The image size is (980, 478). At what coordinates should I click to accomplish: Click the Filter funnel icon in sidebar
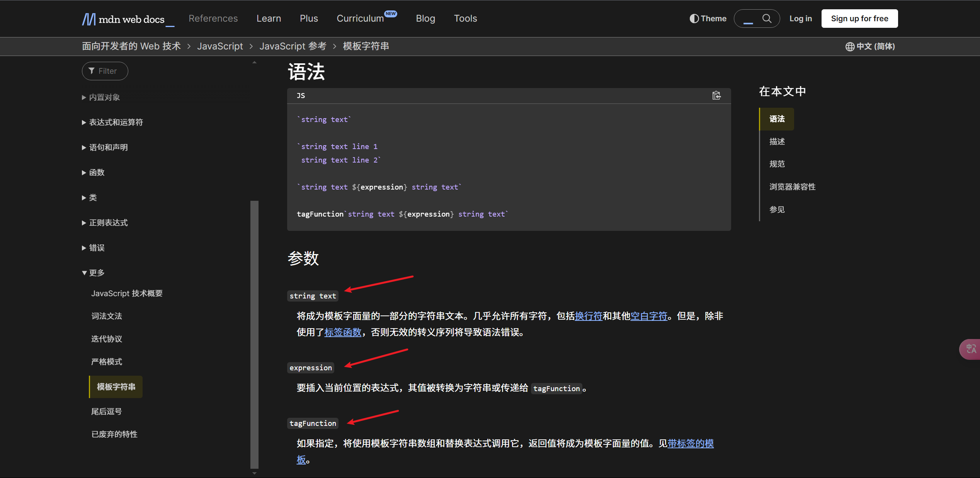click(x=92, y=71)
